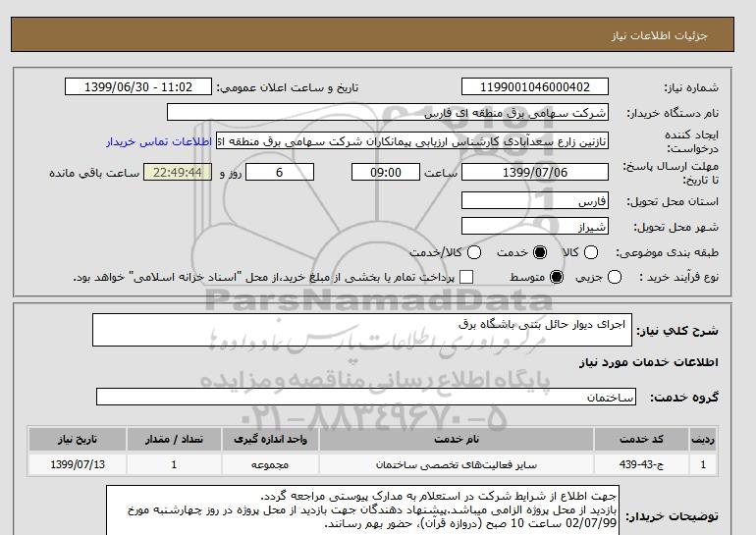
Task: Click the announcement date field 1399/06/30 - 11:02
Action: [x=138, y=87]
